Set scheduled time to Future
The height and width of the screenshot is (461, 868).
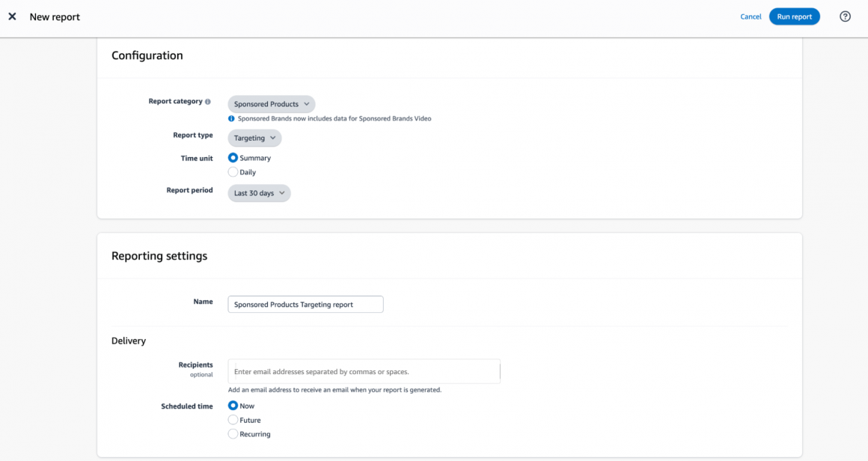point(233,420)
